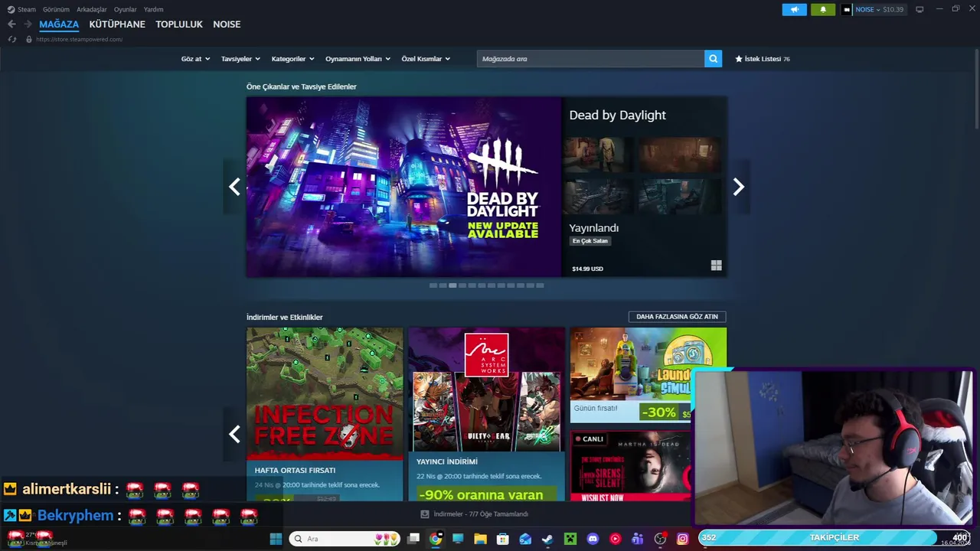The height and width of the screenshot is (551, 980).
Task: Show next featured game with right arrow
Action: [738, 187]
